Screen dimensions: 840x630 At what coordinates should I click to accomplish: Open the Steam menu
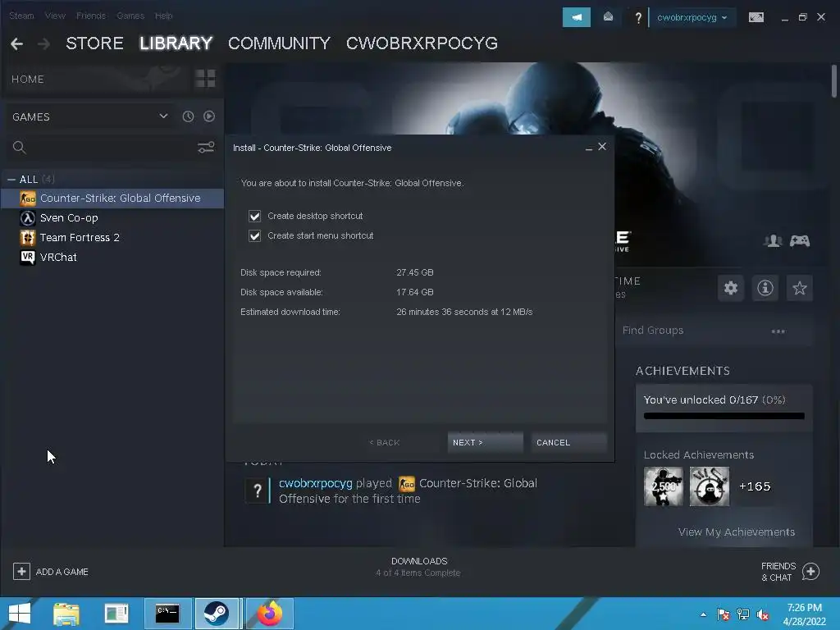click(x=21, y=16)
